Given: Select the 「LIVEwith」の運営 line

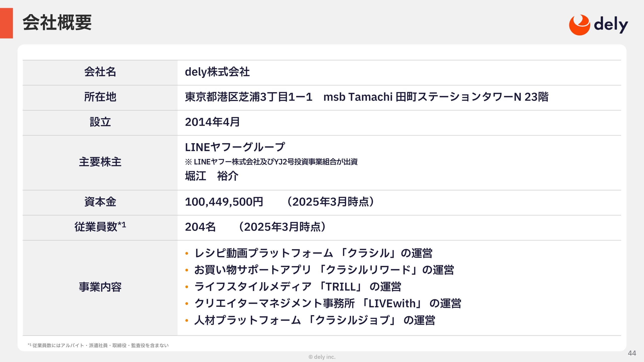Looking at the screenshot, I should point(328,304).
